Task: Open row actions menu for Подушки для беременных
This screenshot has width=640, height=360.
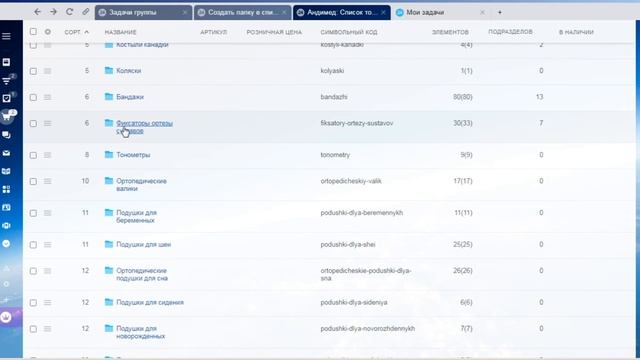Action: [48, 213]
